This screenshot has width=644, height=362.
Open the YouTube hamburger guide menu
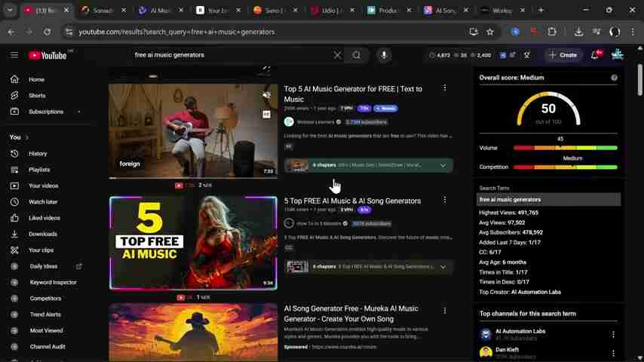[x=14, y=55]
